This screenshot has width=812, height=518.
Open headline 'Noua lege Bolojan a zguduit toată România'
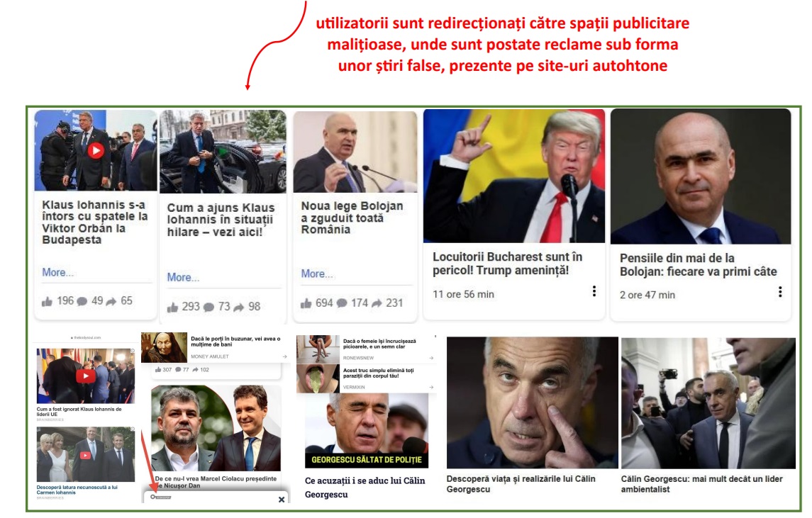pyautogui.click(x=352, y=218)
